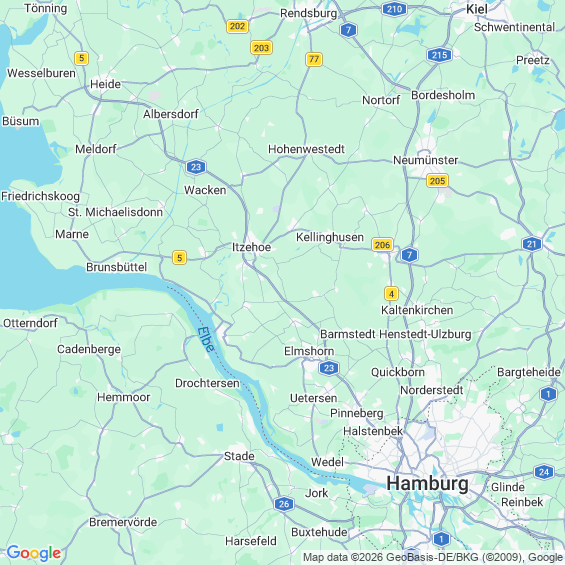Viewport: 565px width, 565px height.
Task: Select the Kiel city label
Action: [477, 9]
